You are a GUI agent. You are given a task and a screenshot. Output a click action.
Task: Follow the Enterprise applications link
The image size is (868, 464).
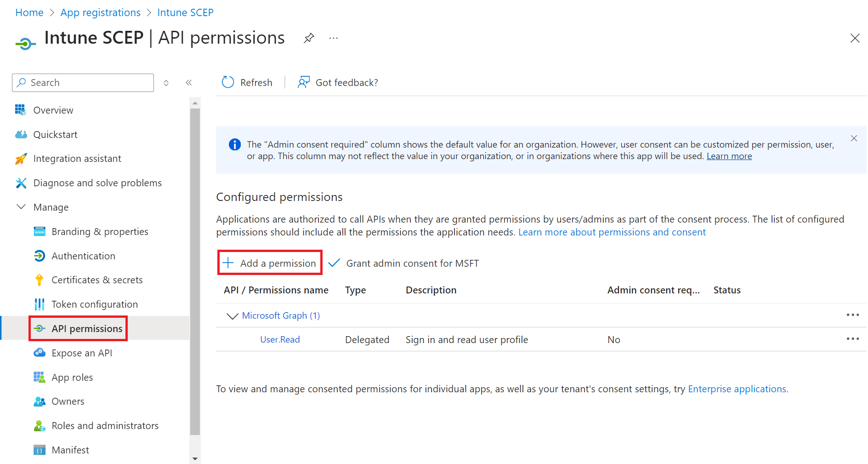[x=737, y=389]
